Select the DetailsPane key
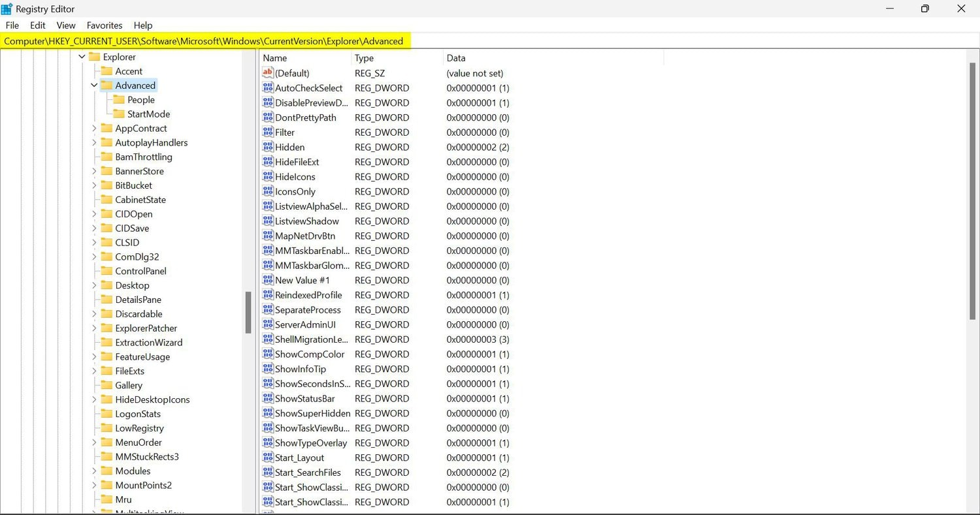The height and width of the screenshot is (515, 980). [138, 300]
